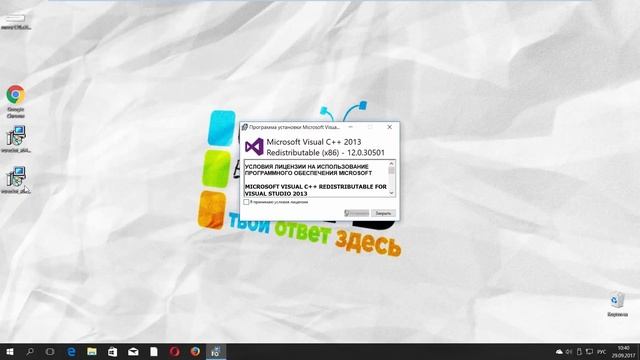The height and width of the screenshot is (360, 640).
Task: Click the license text scrollbar thumb
Action: pos(391,171)
